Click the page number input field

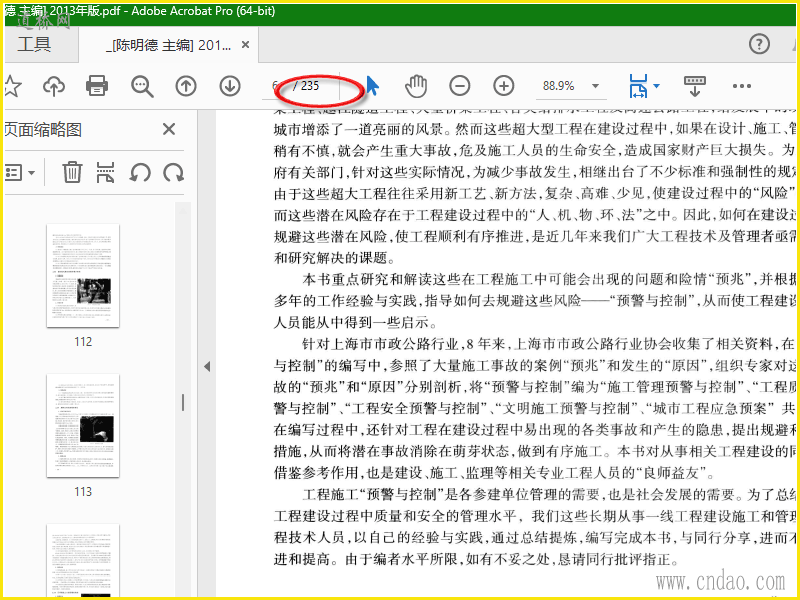pyautogui.click(x=276, y=86)
